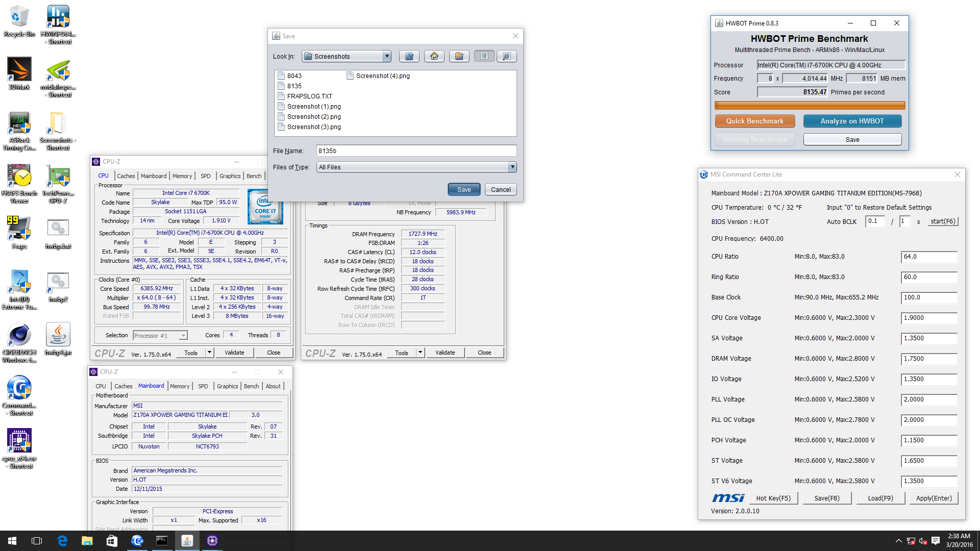980x551 pixels.
Task: Launch FRAPS Bench Viewer icon
Action: click(x=19, y=184)
